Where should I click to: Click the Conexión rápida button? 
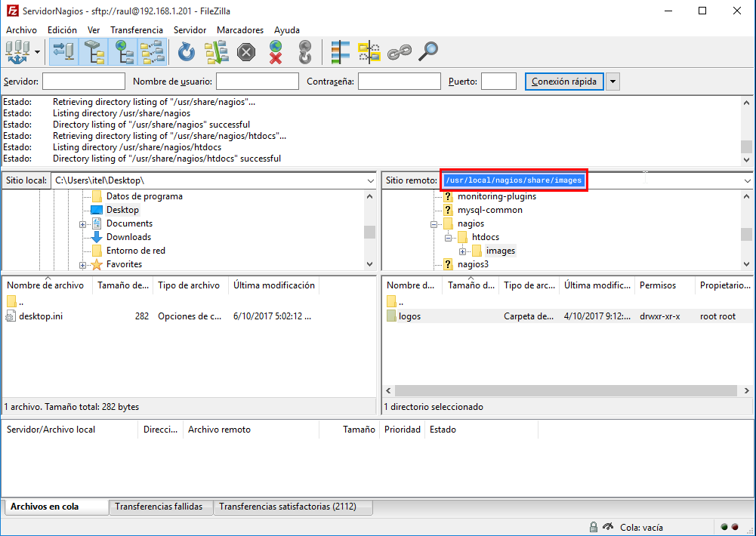pos(564,82)
